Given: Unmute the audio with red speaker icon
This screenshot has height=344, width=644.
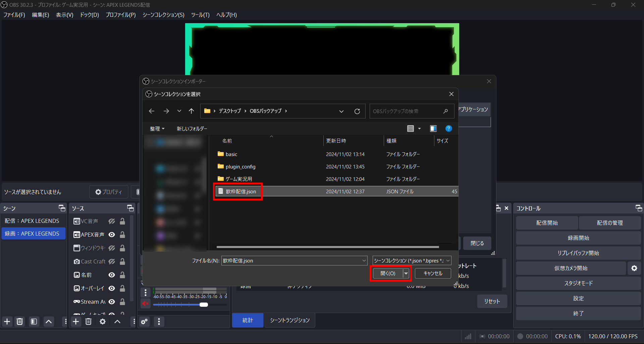Looking at the screenshot, I should coord(145,304).
